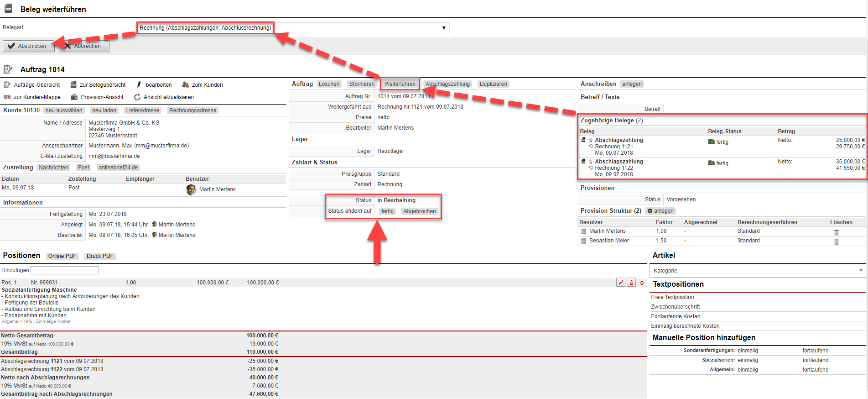
Task: Edit position 1 with pencil icon
Action: click(x=621, y=283)
